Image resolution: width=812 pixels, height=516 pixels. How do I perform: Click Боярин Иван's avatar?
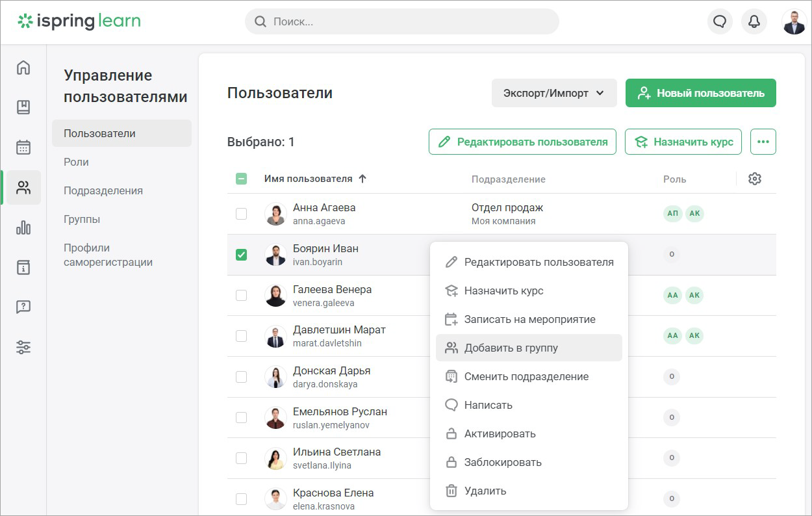[x=275, y=255]
